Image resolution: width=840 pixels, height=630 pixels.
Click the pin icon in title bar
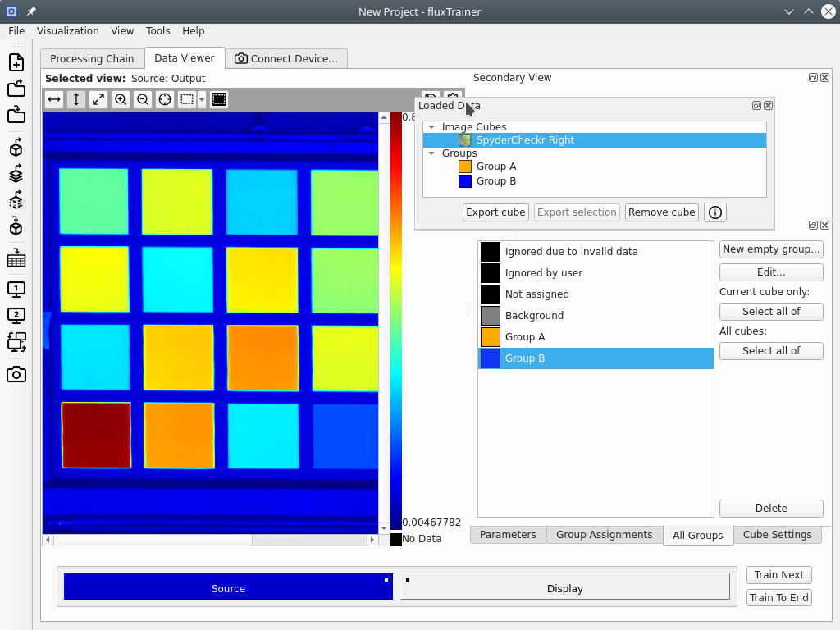click(31, 11)
